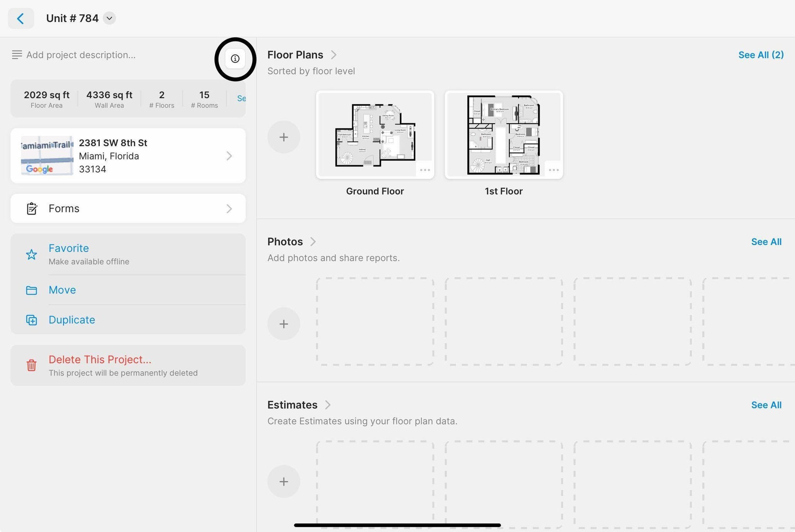Viewport: 795px width, 532px height.
Task: Click See All (2) floor plans link
Action: [761, 55]
